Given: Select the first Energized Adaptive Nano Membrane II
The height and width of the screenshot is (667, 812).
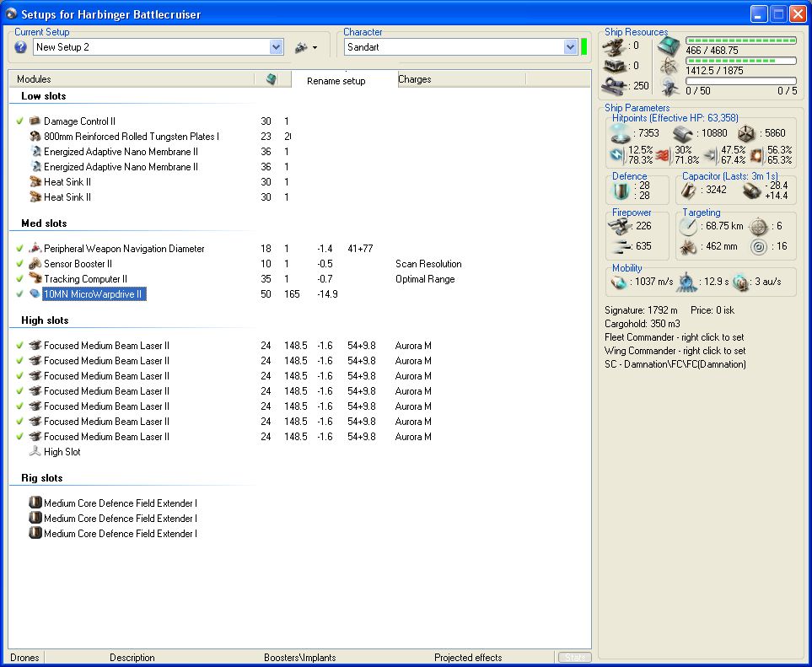Looking at the screenshot, I should pos(121,152).
